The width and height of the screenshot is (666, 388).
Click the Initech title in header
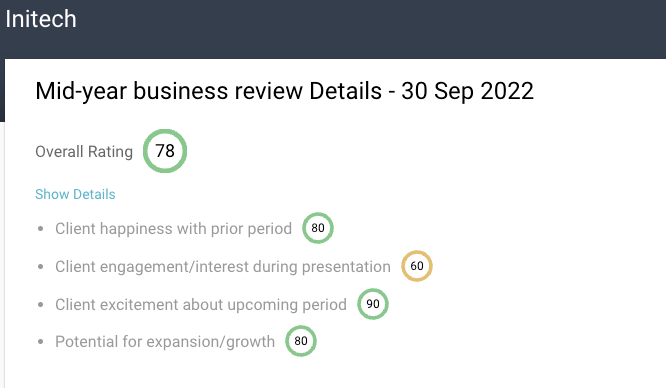(41, 19)
